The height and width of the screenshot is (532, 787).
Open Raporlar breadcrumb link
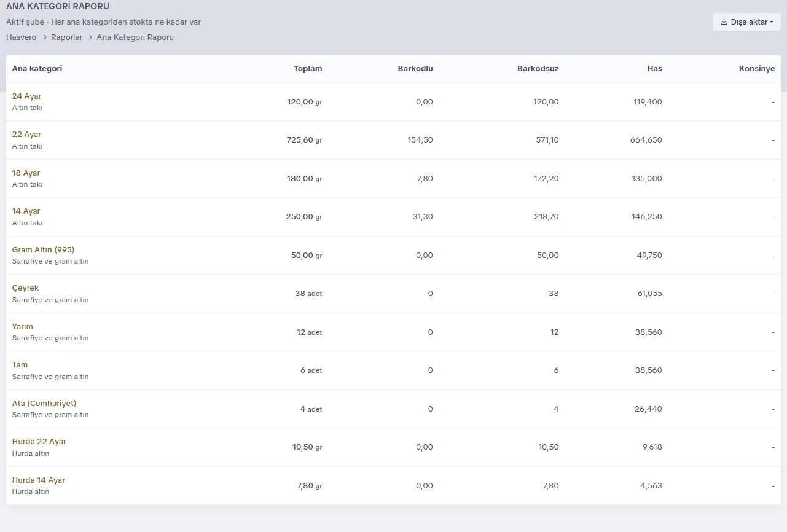pos(67,37)
